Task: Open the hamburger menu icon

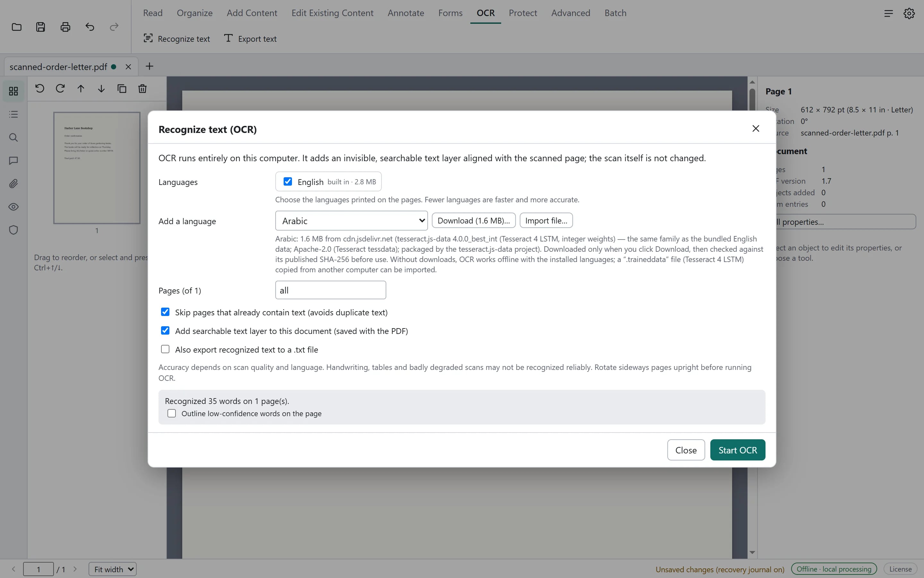Action: point(888,13)
